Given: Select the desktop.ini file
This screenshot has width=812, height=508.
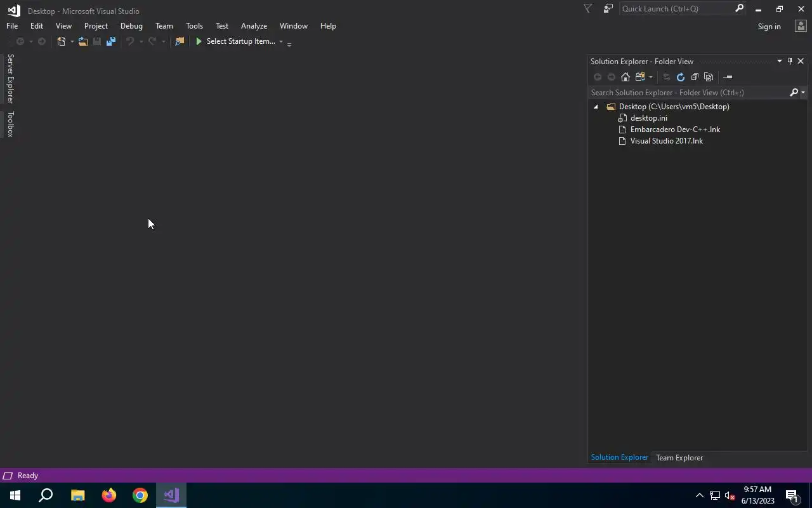Looking at the screenshot, I should pos(648,118).
